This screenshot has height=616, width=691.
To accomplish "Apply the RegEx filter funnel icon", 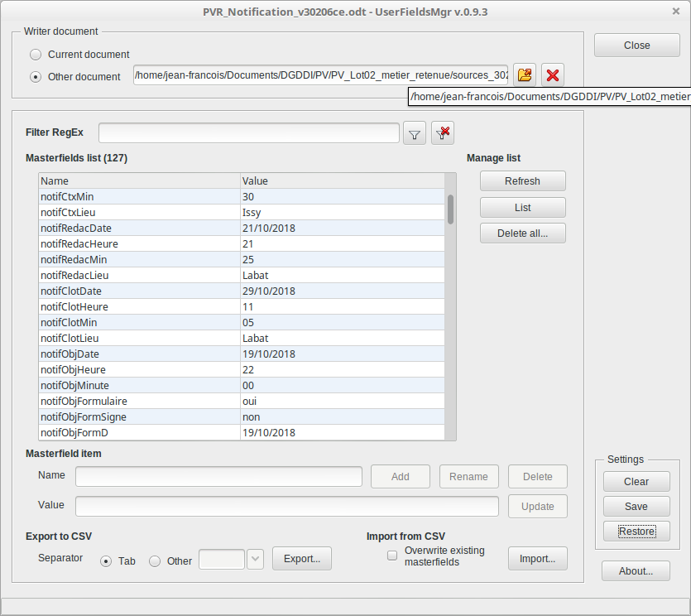I will (415, 133).
